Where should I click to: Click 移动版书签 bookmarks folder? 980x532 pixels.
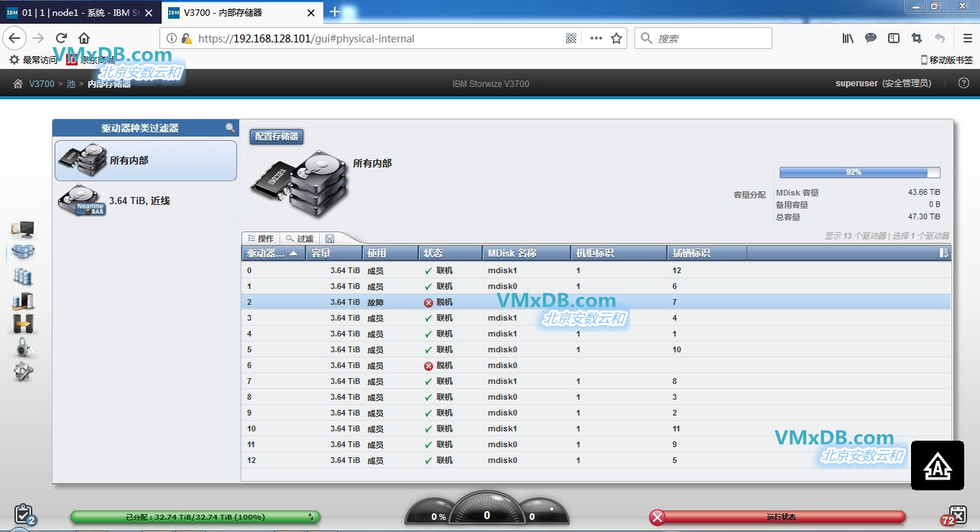[x=947, y=60]
